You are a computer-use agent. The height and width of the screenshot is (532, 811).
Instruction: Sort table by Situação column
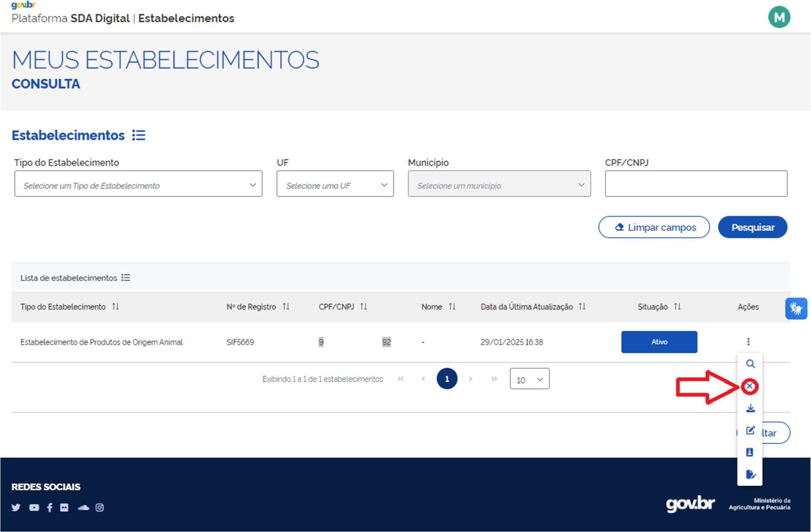coord(677,307)
